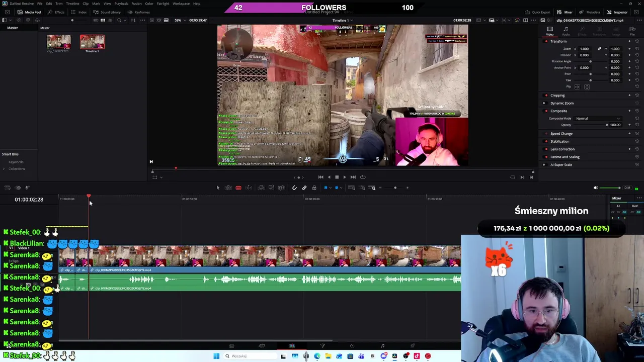Click the Quick Export button
This screenshot has width=644, height=362.
(538, 12)
